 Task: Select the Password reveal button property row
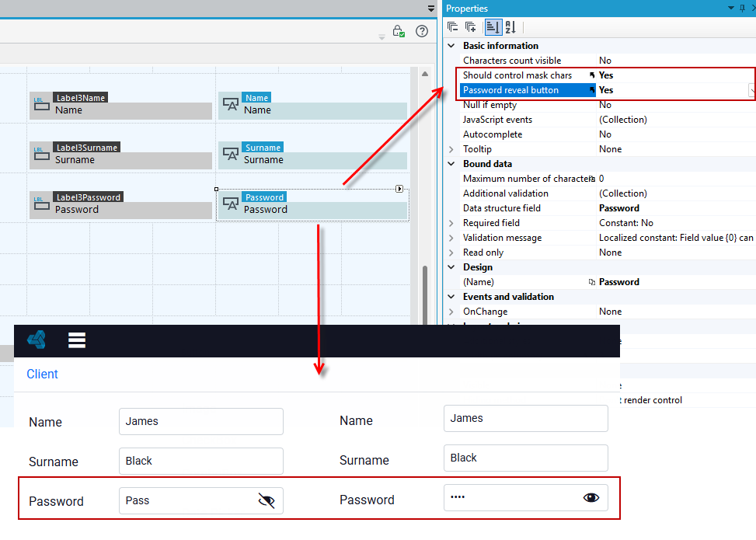[x=608, y=90]
